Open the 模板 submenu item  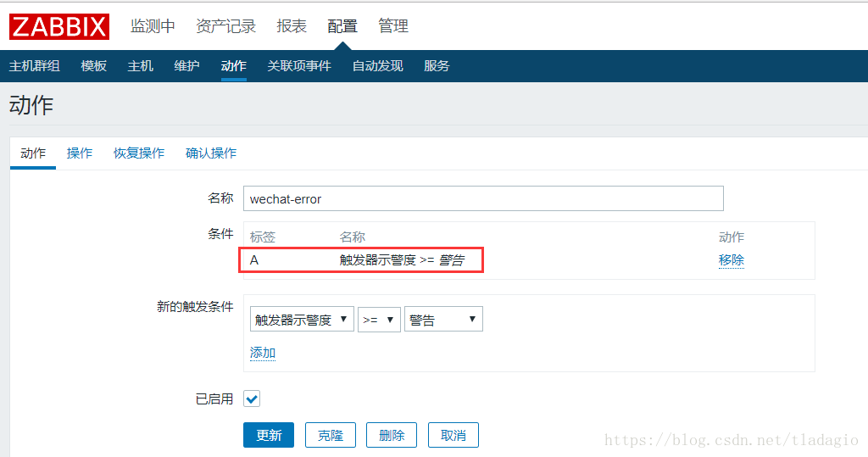coord(94,66)
